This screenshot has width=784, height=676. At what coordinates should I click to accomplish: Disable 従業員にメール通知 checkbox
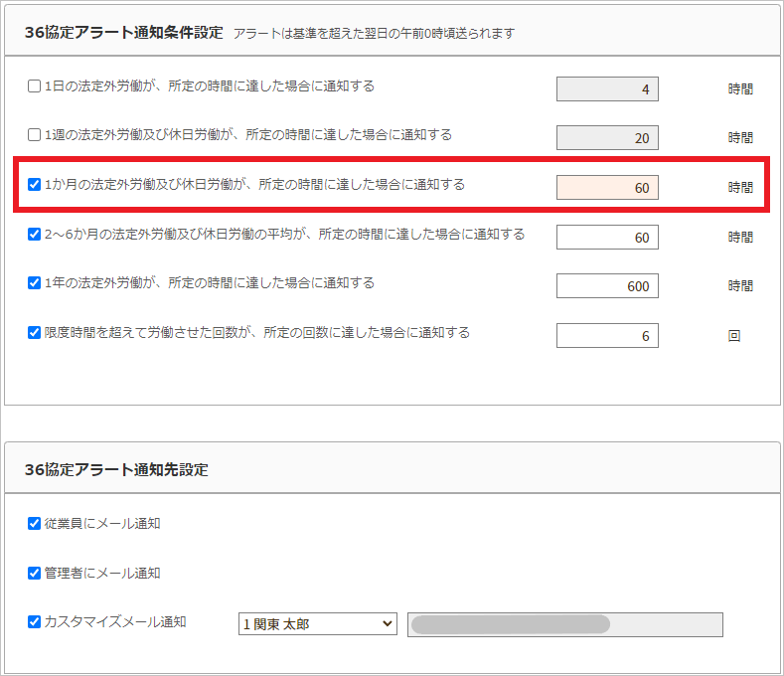pos(34,524)
